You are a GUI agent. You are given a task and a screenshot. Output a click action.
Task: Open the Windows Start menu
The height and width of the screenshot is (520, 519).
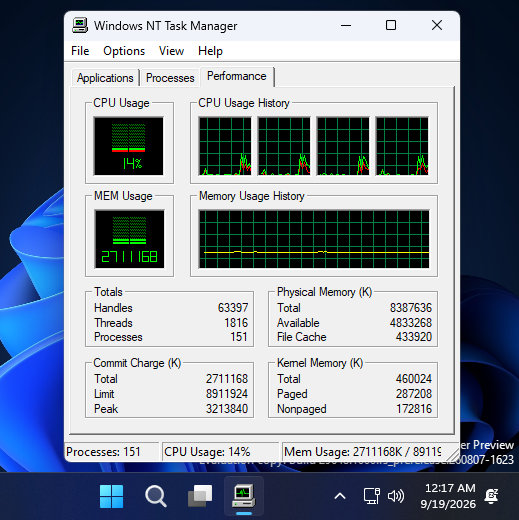click(111, 496)
